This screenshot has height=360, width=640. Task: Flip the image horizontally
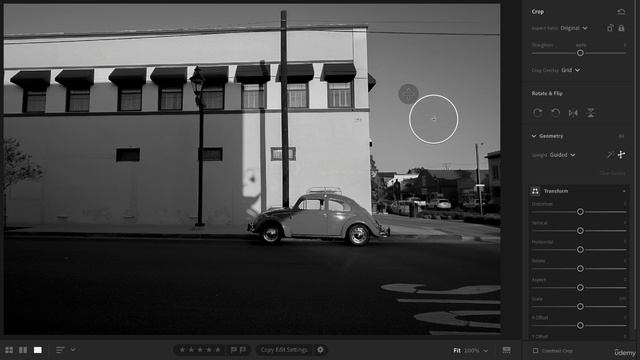[x=573, y=113]
